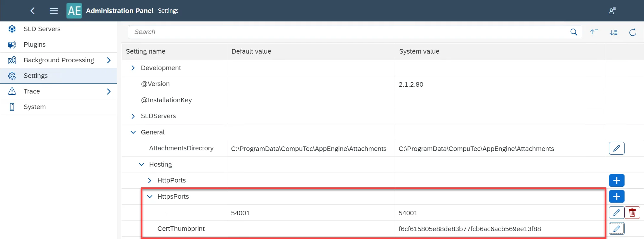Image resolution: width=644 pixels, height=239 pixels.
Task: Collapse all rows using the up-arrow icon
Action: tap(594, 32)
